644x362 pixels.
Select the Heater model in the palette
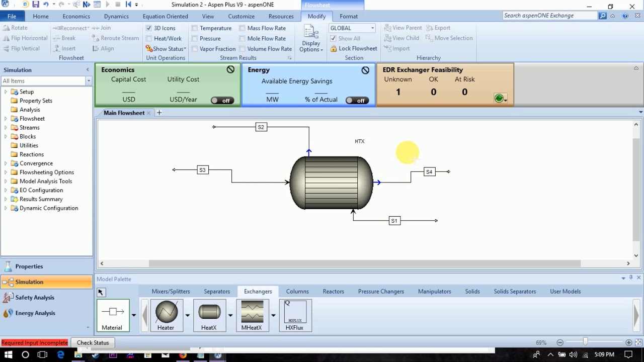pyautogui.click(x=166, y=312)
